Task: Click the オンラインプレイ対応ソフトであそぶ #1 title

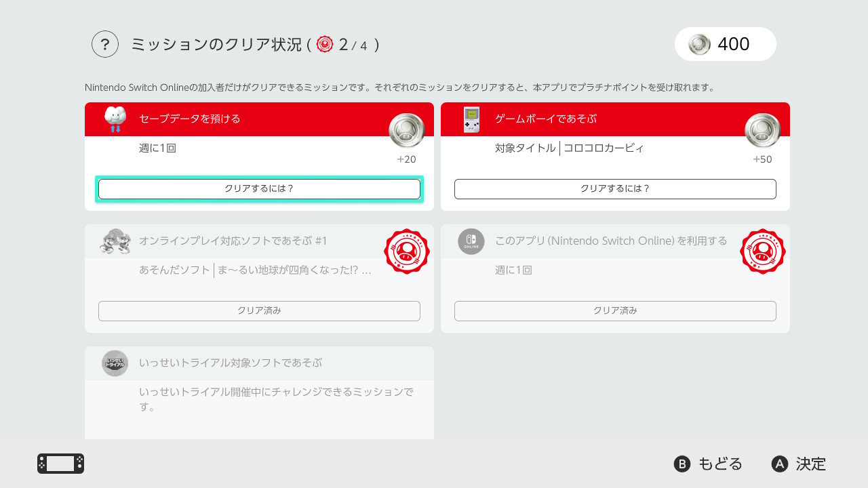Action: tap(233, 241)
